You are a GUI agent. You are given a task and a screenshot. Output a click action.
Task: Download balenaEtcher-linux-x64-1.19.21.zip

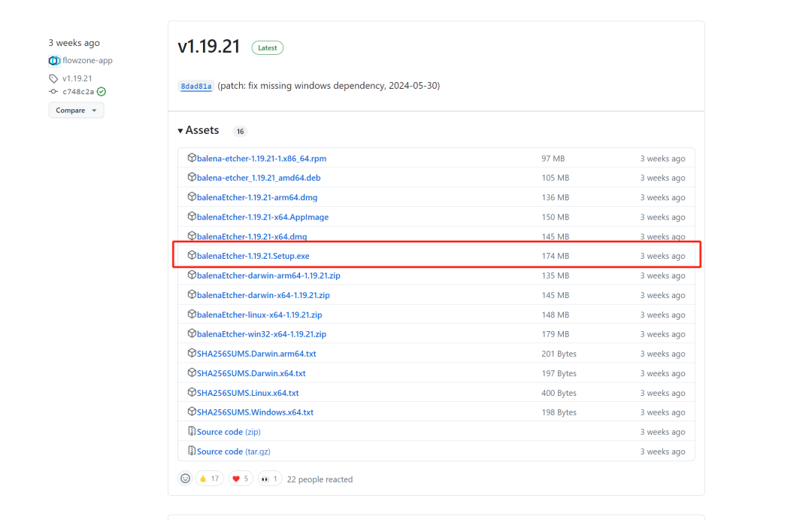tap(259, 315)
